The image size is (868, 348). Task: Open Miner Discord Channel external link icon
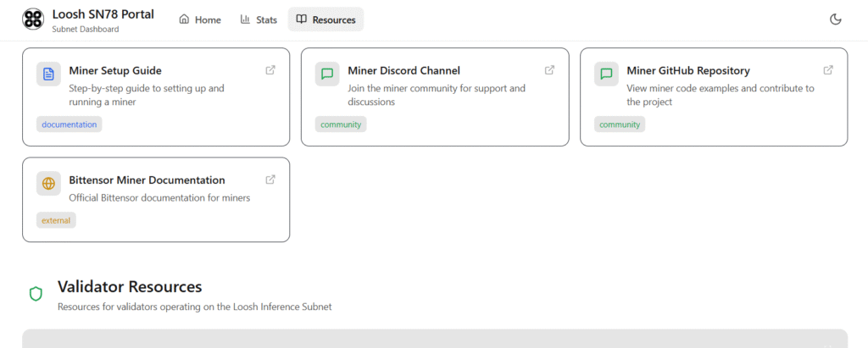[549, 70]
